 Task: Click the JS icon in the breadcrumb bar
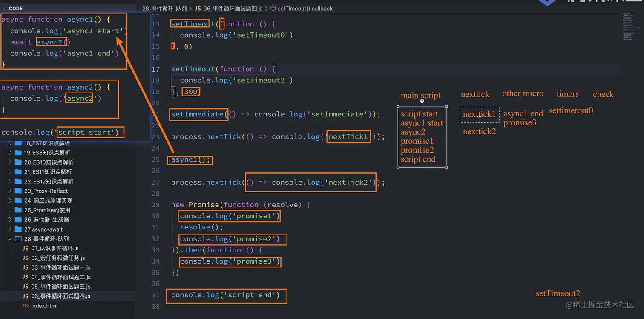click(198, 9)
